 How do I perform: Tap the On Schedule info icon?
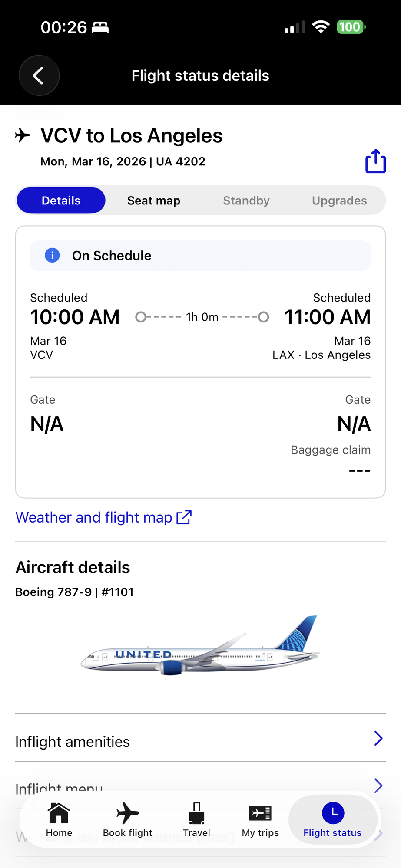point(52,255)
